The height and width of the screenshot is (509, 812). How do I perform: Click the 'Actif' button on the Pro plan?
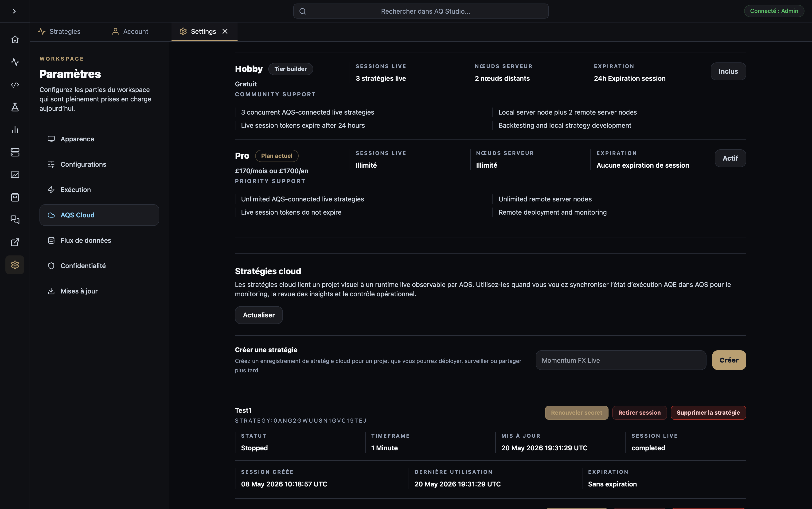730,158
